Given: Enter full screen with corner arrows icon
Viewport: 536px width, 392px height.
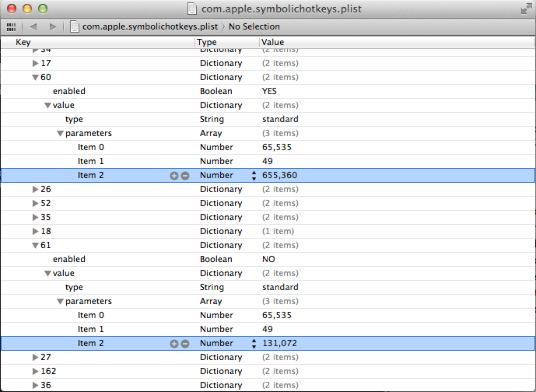Looking at the screenshot, I should point(526,9).
